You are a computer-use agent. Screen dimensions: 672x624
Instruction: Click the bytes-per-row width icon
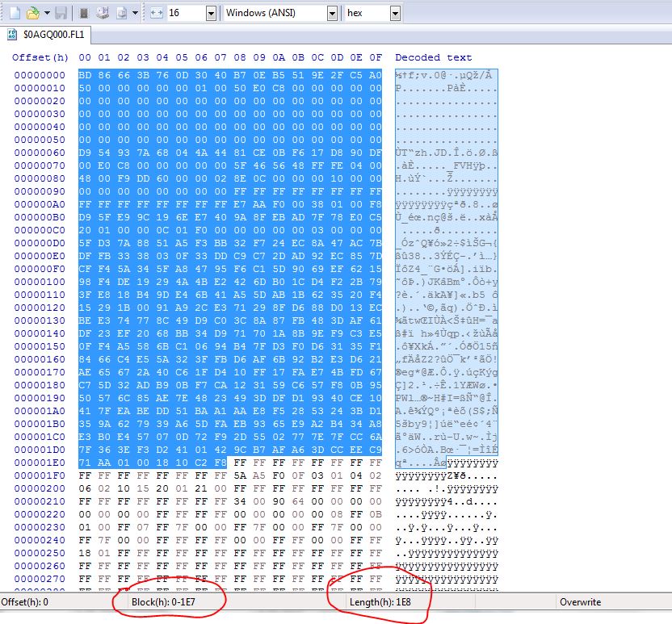pyautogui.click(x=157, y=13)
